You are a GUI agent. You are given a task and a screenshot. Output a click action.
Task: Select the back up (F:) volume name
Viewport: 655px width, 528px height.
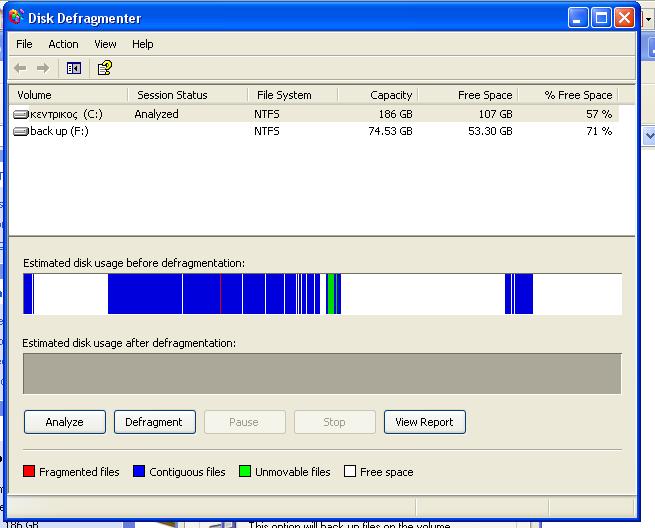(x=59, y=131)
